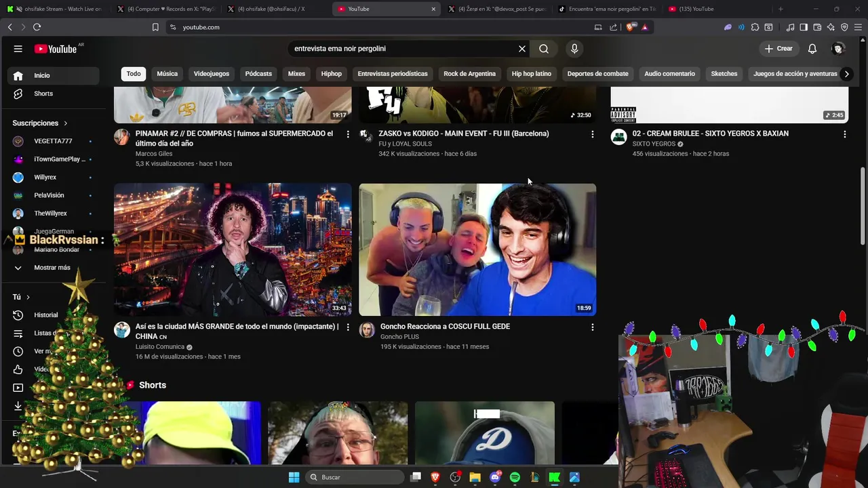Switch to Computer Records on X tab
Viewport: 868px width, 488px height.
click(167, 9)
